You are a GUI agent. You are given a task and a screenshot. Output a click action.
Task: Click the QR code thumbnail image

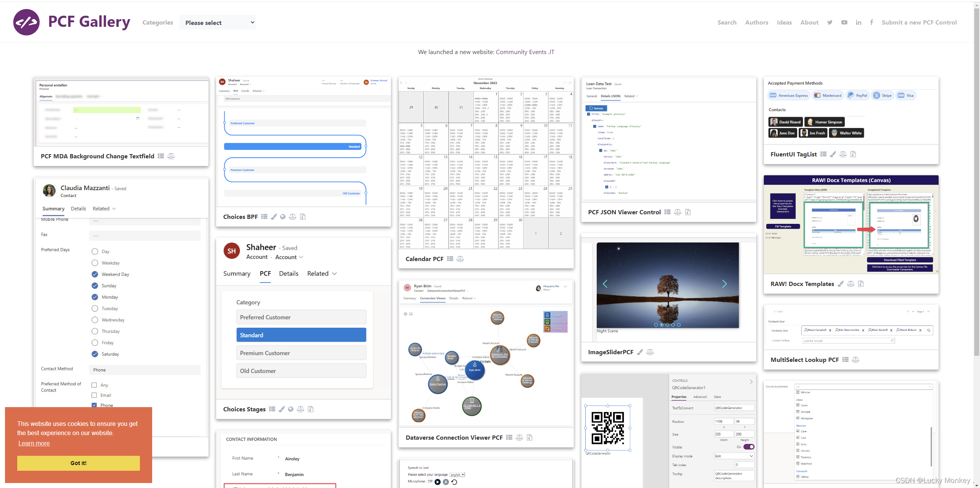pos(607,428)
